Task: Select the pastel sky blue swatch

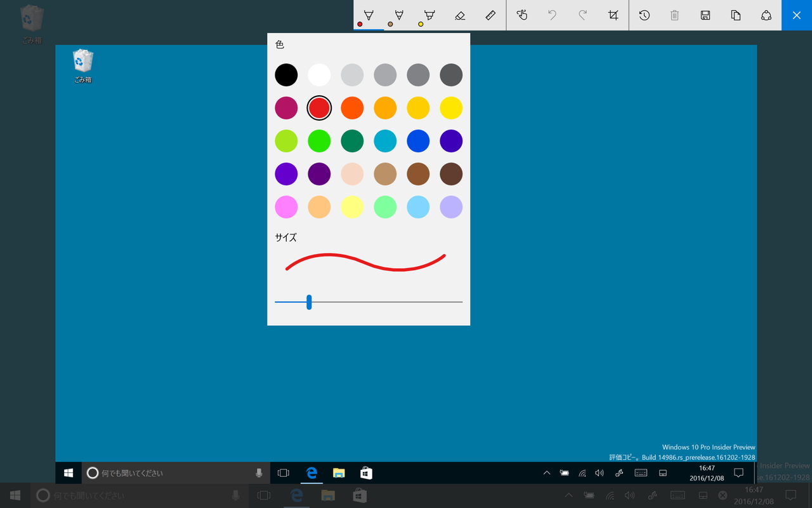Action: pos(418,207)
